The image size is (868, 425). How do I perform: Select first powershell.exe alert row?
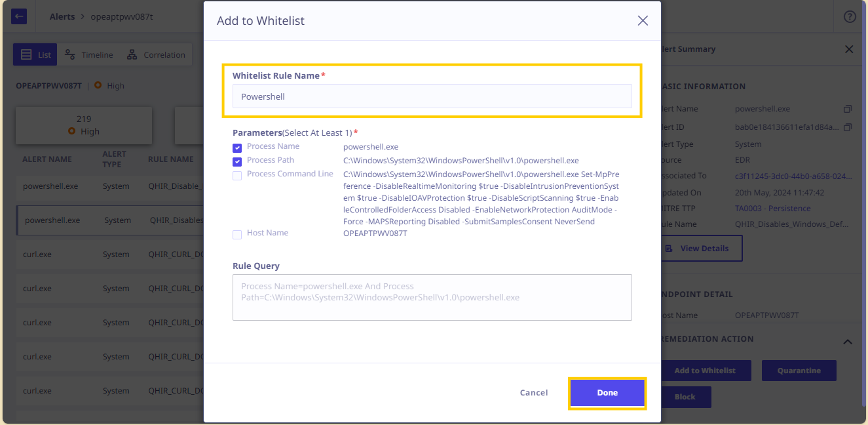click(109, 186)
